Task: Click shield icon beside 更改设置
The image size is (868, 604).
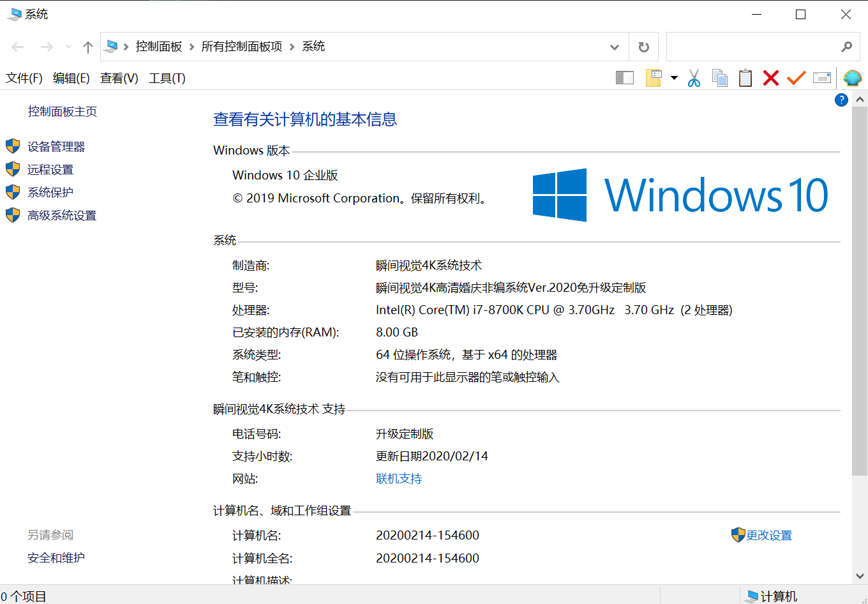Action: click(x=738, y=535)
